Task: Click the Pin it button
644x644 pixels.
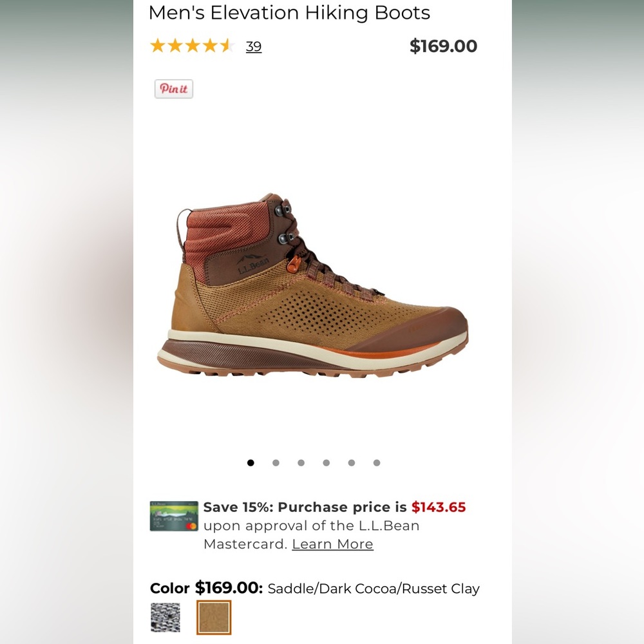Action: [173, 89]
